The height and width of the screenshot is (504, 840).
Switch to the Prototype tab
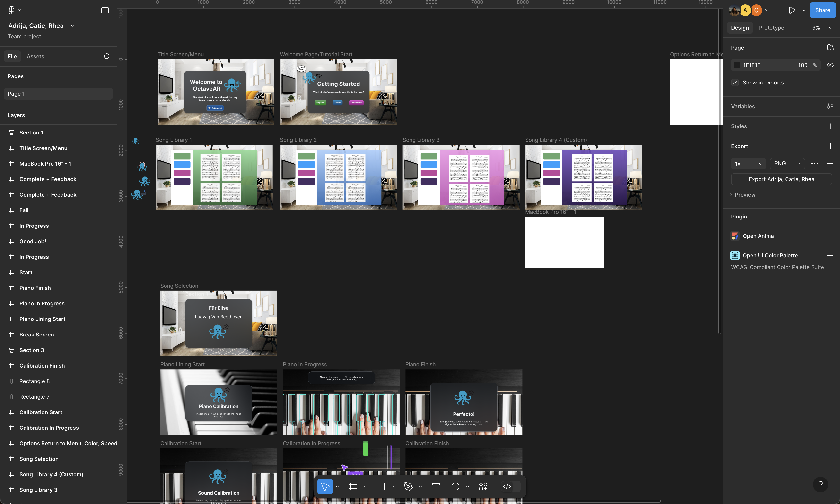[771, 28]
